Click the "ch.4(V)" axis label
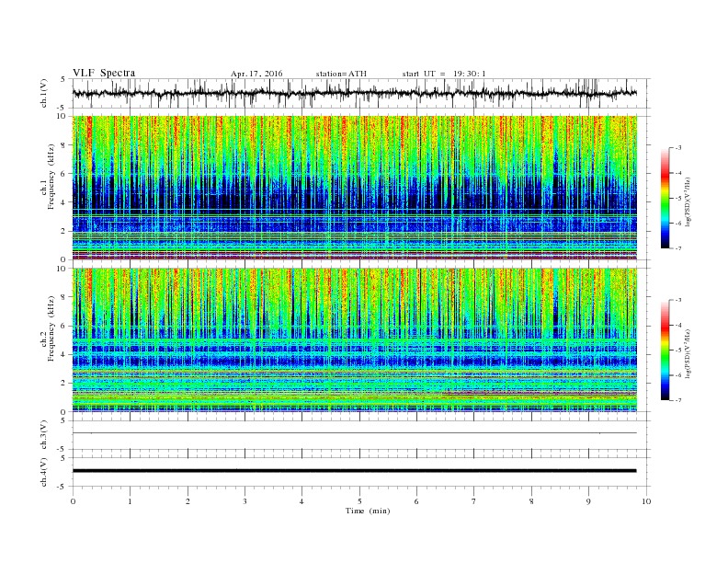Viewport: 728px width, 563px height. tap(43, 472)
